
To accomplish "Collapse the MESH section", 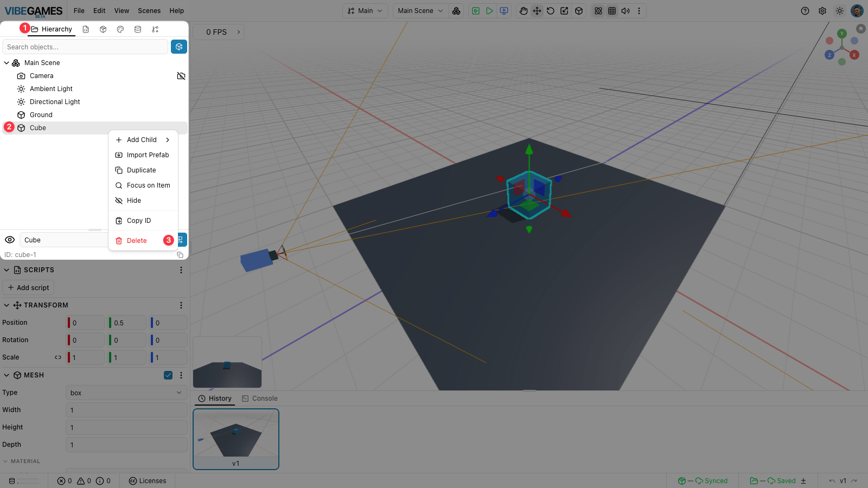I will coord(7,375).
